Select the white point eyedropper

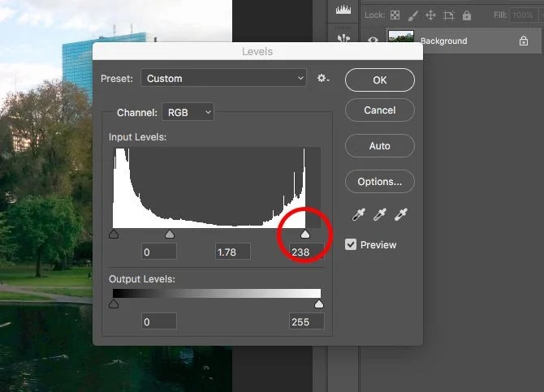point(401,215)
